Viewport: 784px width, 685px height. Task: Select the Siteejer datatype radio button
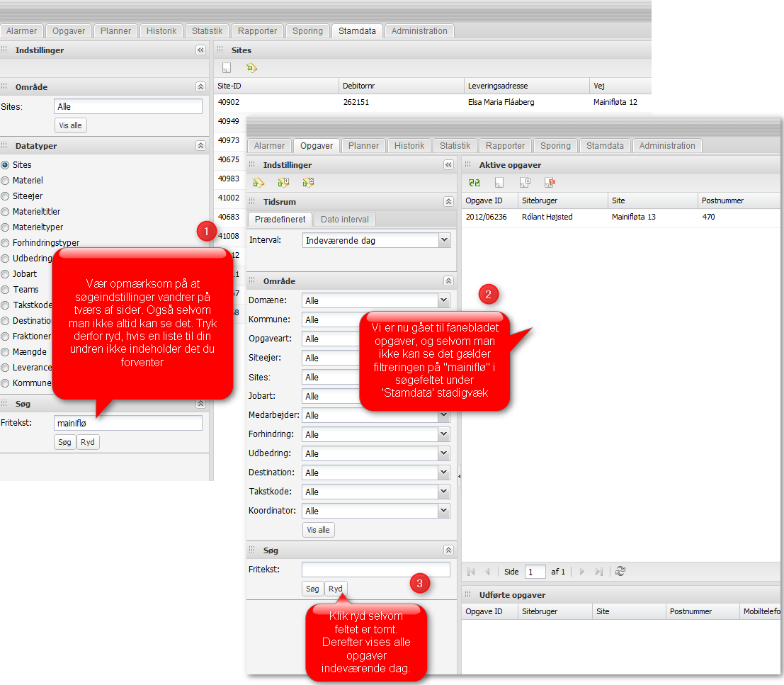(6, 196)
